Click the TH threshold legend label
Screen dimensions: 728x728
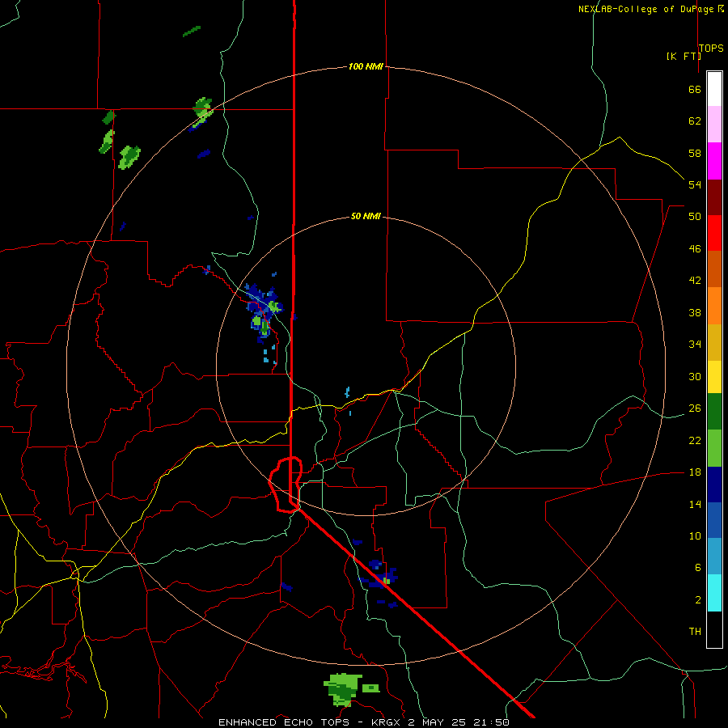[x=695, y=632]
